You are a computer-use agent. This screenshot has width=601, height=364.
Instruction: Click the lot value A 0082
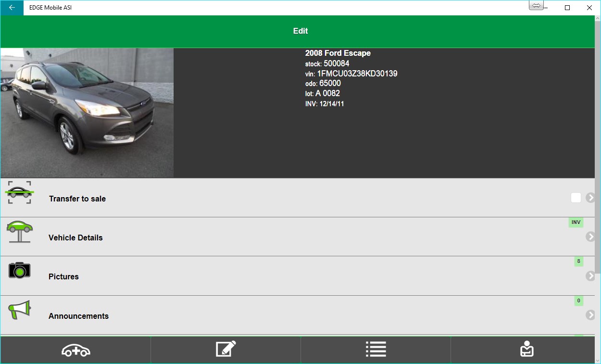point(327,93)
